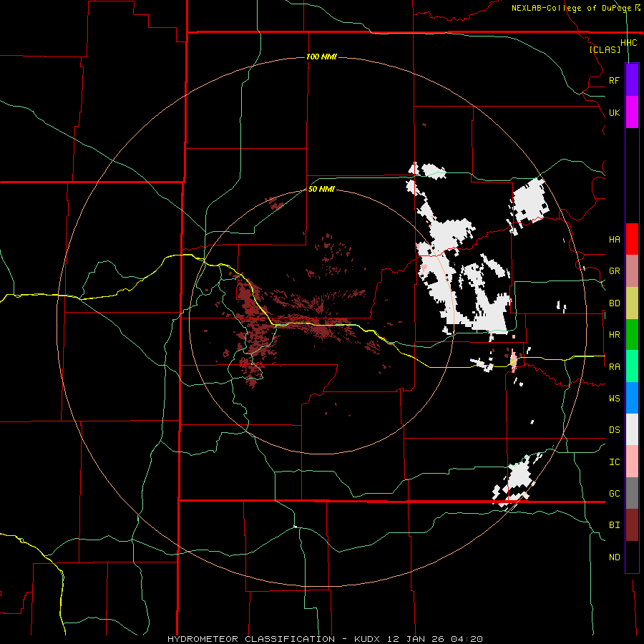Screen dimensions: 644x644
Task: Click the RF legend label
Action: pos(614,80)
